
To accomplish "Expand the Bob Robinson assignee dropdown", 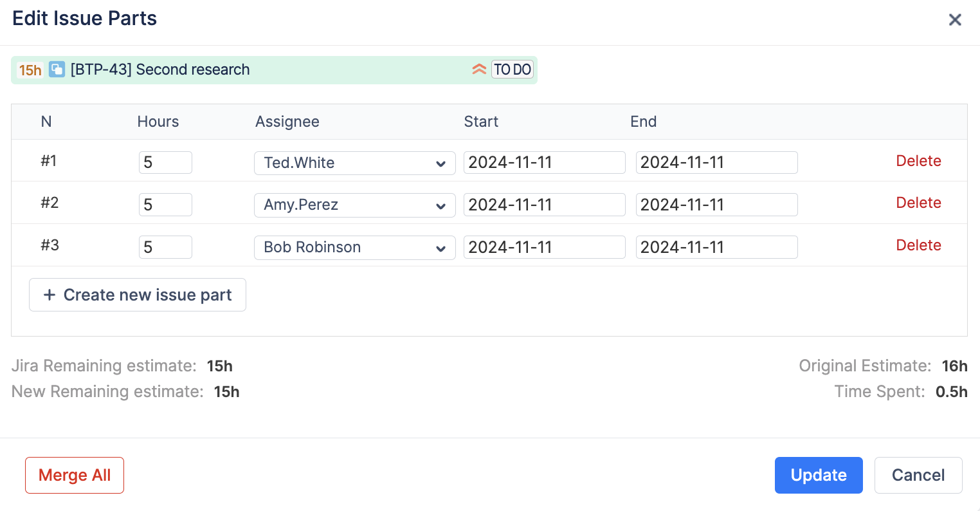I will pyautogui.click(x=354, y=248).
